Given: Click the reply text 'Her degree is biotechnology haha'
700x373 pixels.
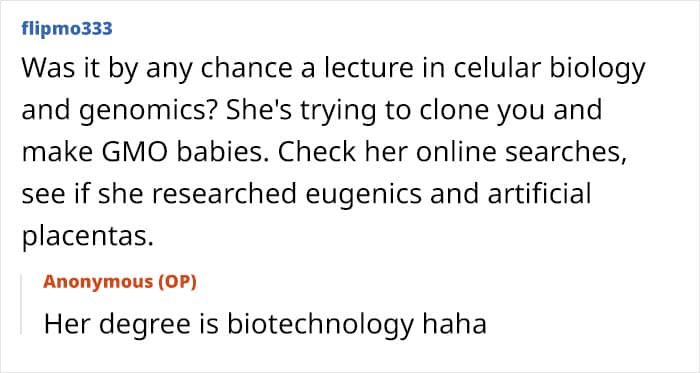Looking at the screenshot, I should (265, 325).
